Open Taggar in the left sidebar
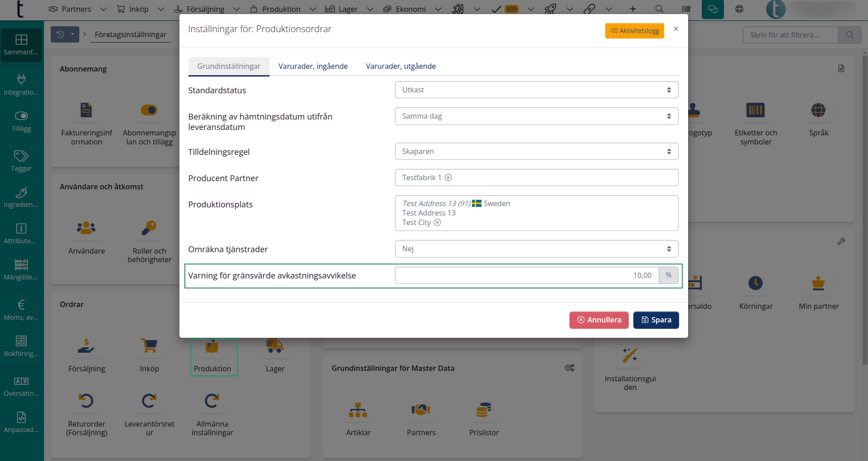 (21, 161)
